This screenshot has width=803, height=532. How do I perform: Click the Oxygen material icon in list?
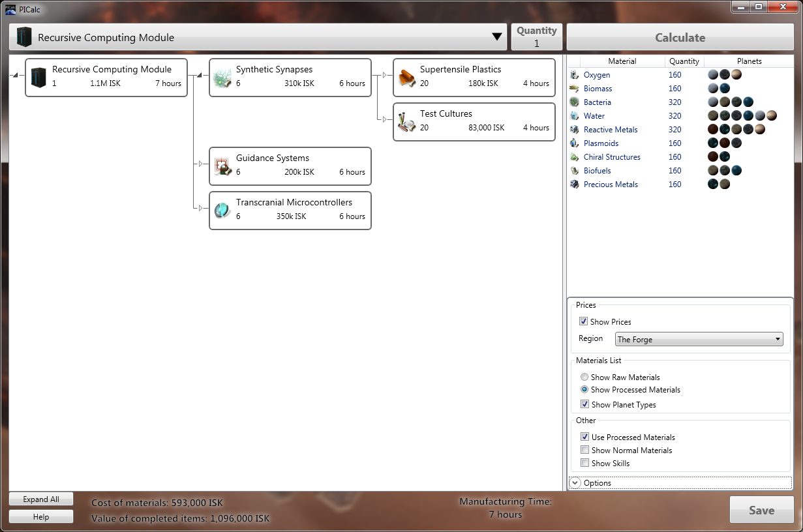pyautogui.click(x=574, y=75)
